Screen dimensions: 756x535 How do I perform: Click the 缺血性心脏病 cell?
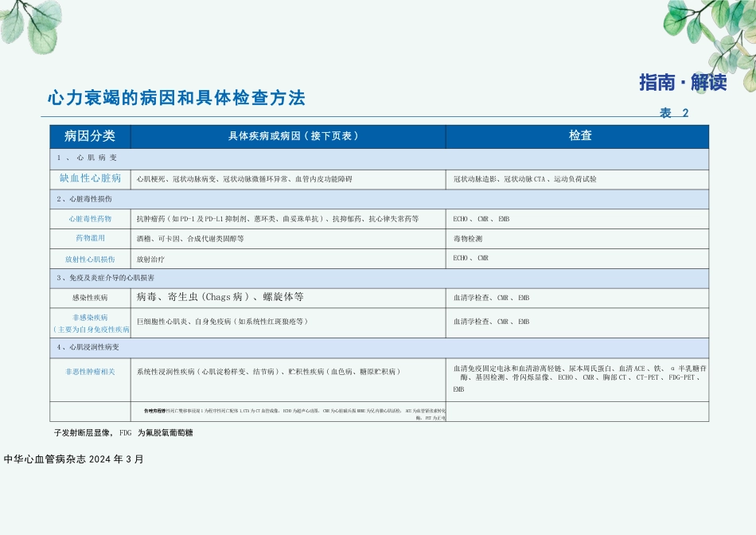point(90,178)
